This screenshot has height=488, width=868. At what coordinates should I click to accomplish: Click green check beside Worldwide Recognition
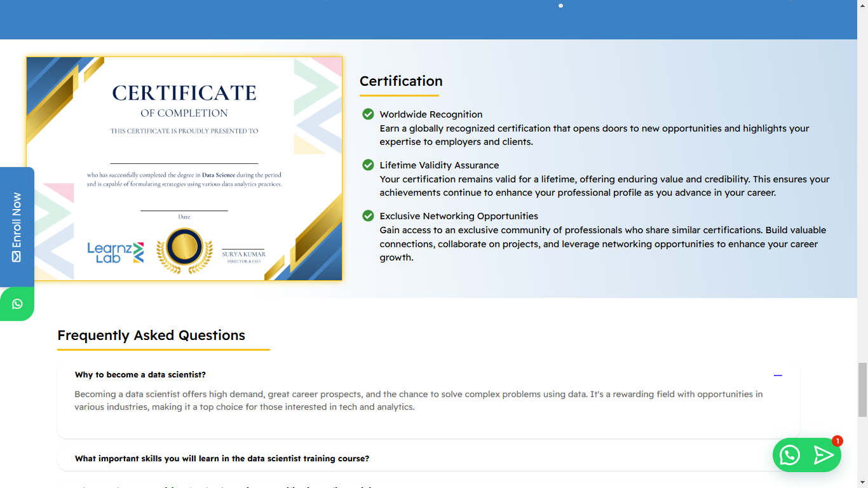click(368, 114)
